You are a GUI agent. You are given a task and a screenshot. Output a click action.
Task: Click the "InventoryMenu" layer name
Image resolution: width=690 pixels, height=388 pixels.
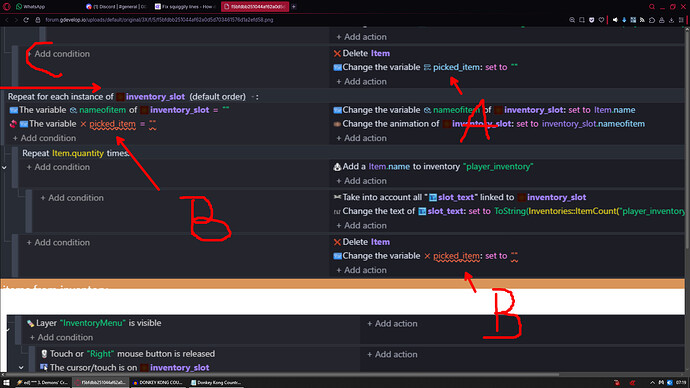pos(93,323)
